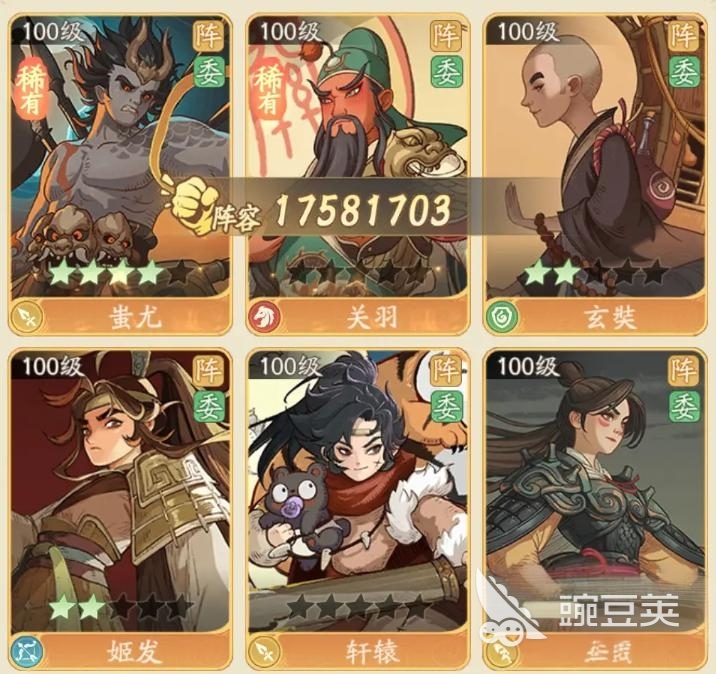Click the sword class icon beside 蚩尤
Viewport: 716px width, 674px height.
27,316
